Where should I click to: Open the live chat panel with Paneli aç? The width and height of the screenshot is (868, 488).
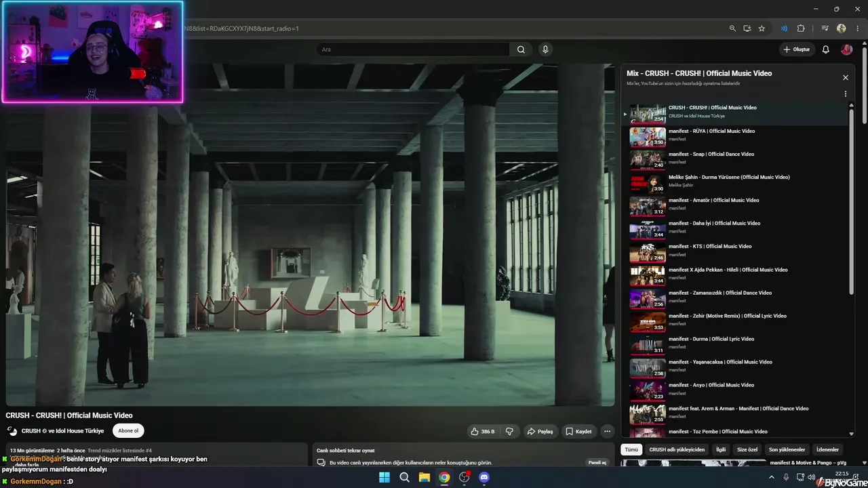tap(597, 462)
